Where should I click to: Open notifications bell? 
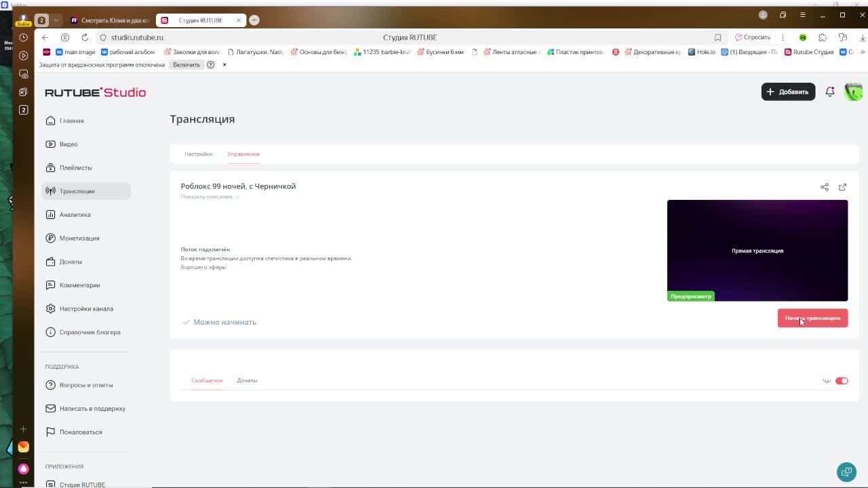[x=830, y=91]
